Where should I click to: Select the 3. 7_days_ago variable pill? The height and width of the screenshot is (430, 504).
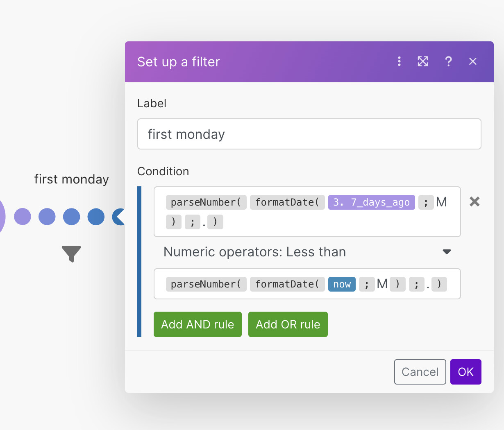371,202
